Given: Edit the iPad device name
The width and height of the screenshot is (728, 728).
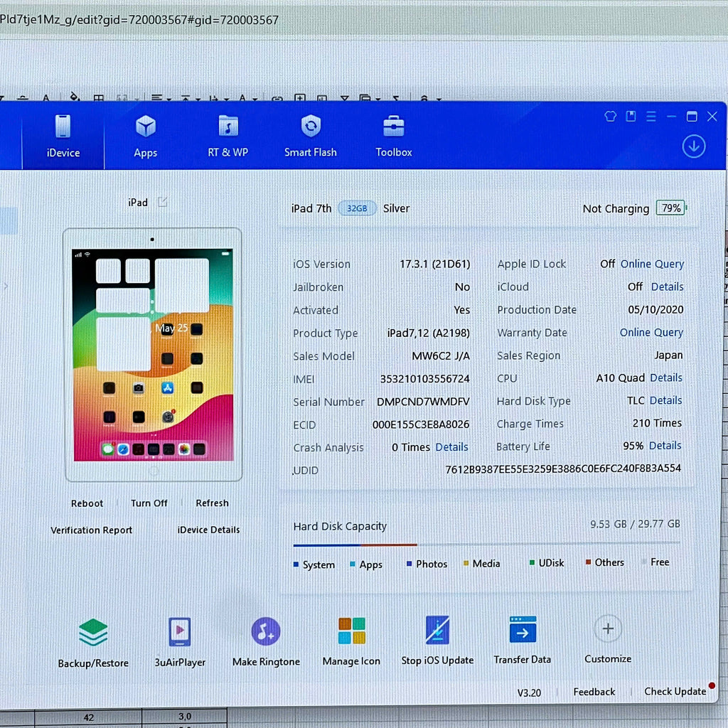Looking at the screenshot, I should 163,202.
